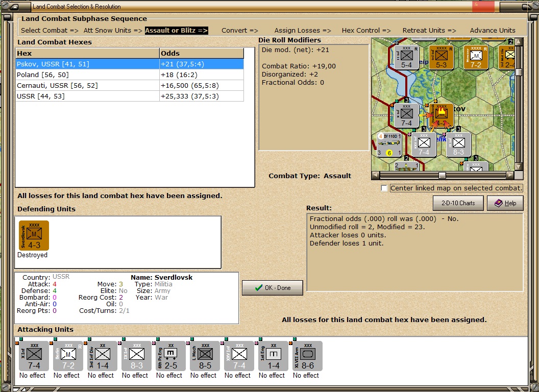The height and width of the screenshot is (392, 539).
Task: Click the red window close button
Action: click(483, 6)
